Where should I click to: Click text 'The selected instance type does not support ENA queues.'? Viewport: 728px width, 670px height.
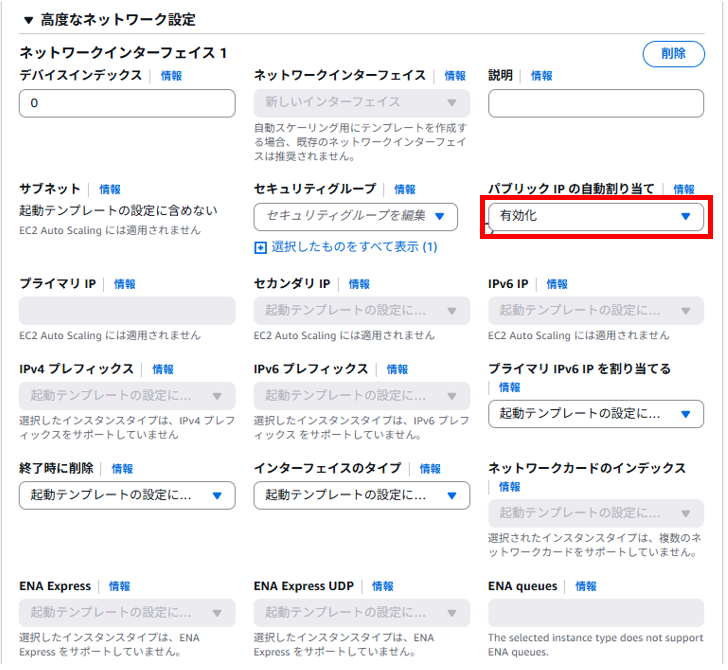point(596,645)
